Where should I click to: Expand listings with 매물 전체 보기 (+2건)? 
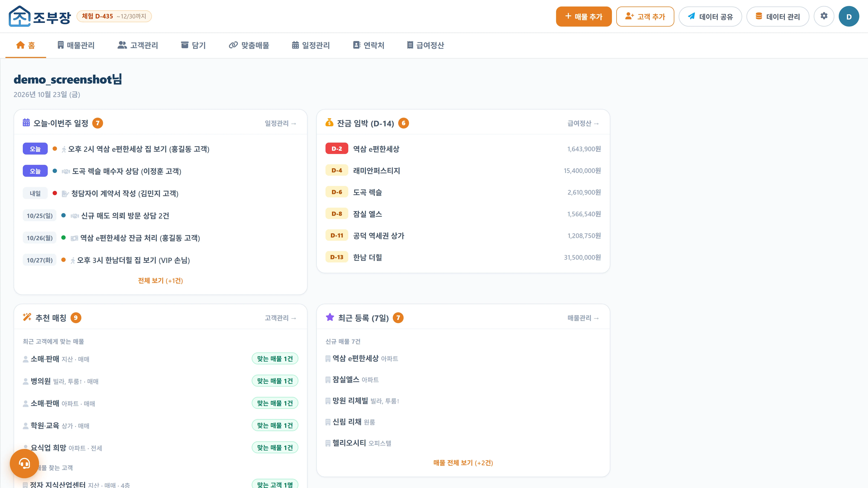[463, 463]
